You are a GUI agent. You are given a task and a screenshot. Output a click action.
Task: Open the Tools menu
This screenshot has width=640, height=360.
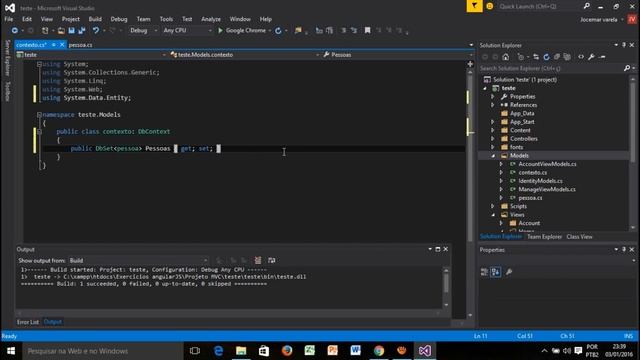click(166, 19)
